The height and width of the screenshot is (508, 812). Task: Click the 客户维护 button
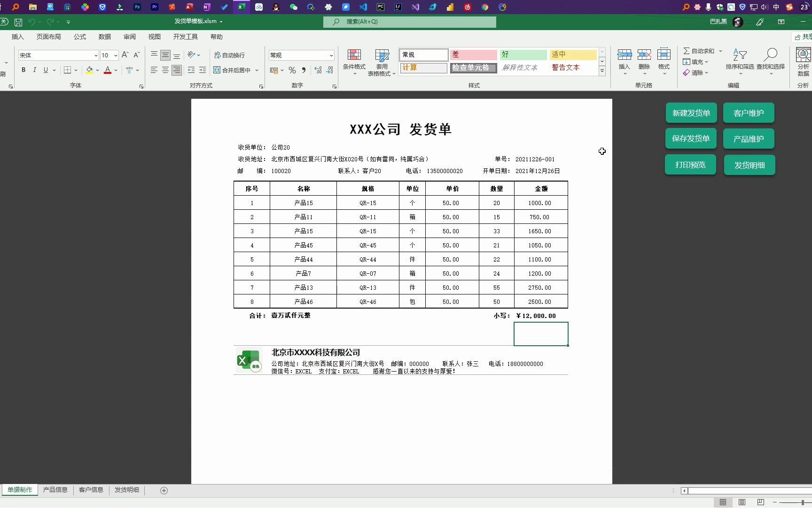pyautogui.click(x=749, y=113)
